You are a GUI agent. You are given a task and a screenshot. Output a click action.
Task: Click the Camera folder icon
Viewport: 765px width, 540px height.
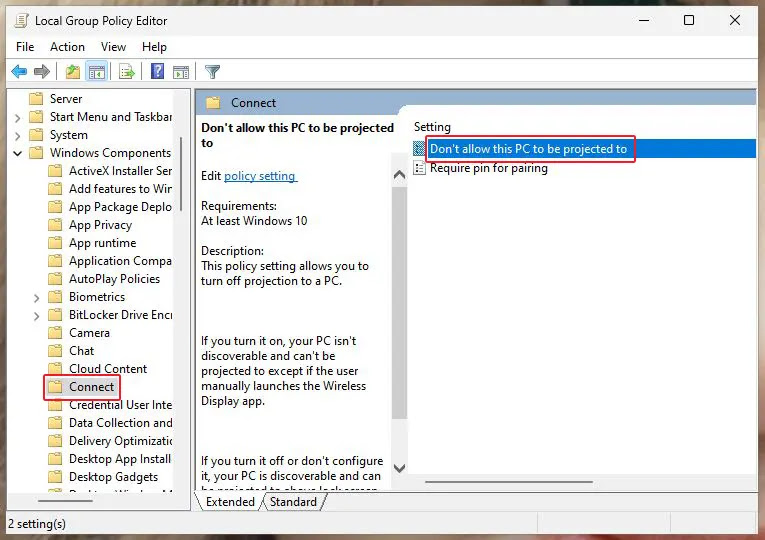pyautogui.click(x=55, y=333)
